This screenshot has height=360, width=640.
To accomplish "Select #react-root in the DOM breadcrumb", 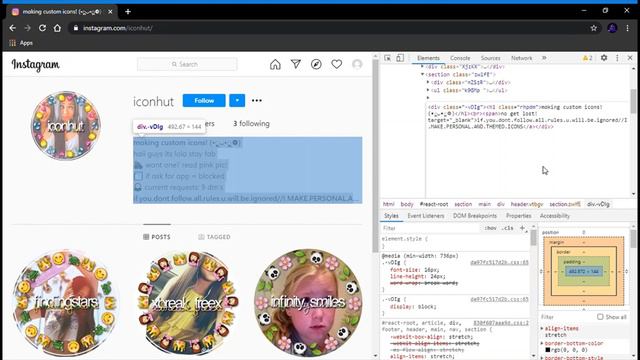I will [433, 204].
